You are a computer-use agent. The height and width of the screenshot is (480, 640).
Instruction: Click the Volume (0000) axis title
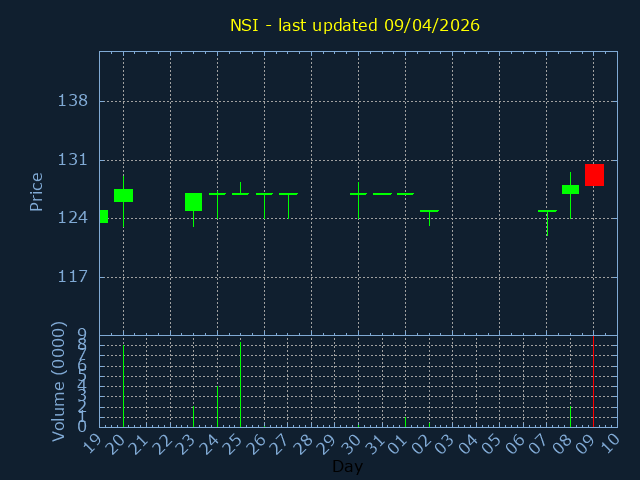[x=59, y=380]
